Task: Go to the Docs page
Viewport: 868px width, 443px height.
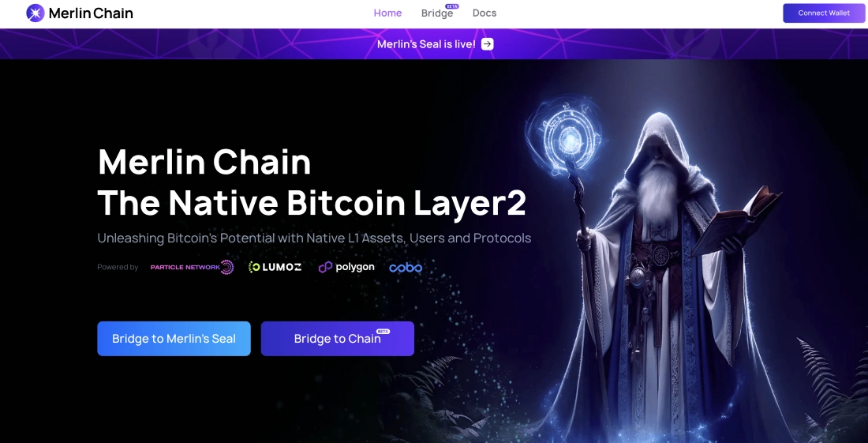Action: tap(485, 13)
